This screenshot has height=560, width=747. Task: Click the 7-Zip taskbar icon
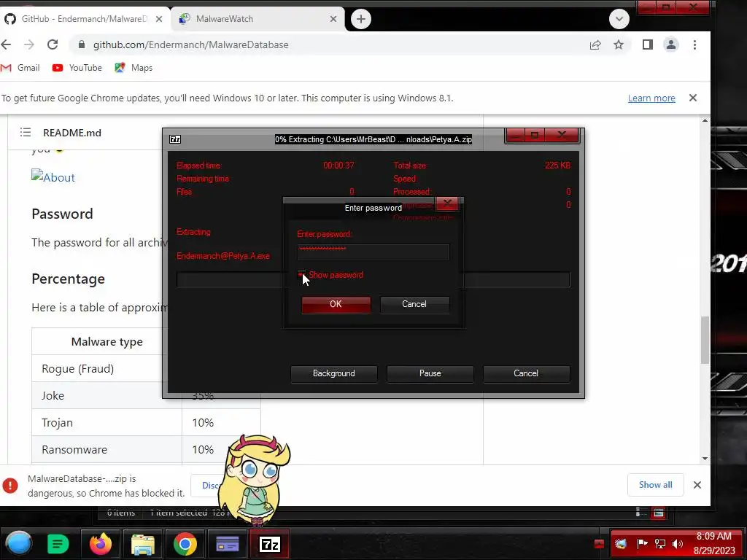pyautogui.click(x=270, y=544)
